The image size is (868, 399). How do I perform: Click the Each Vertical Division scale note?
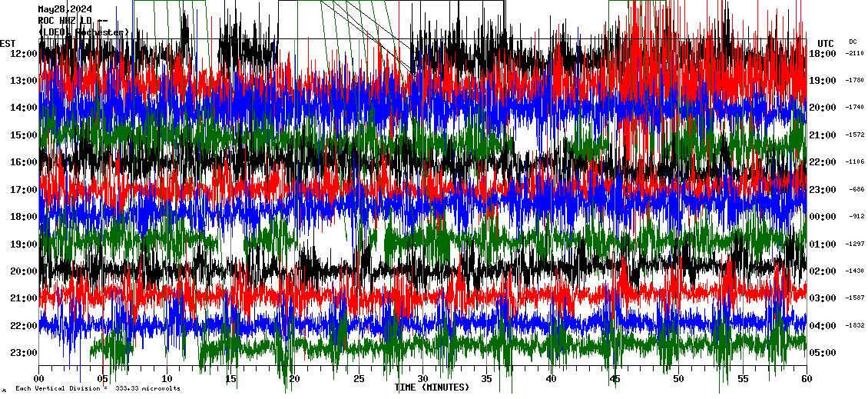pos(98,388)
